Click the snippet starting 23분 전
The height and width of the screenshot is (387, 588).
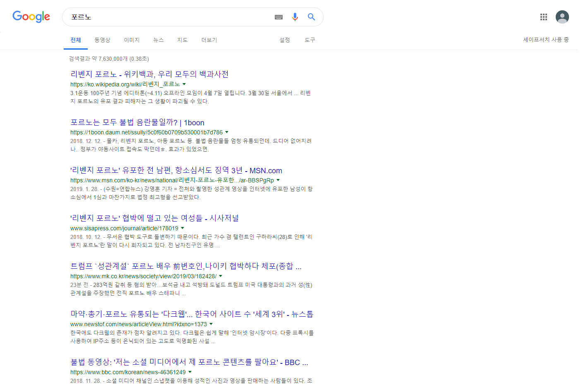(x=191, y=289)
